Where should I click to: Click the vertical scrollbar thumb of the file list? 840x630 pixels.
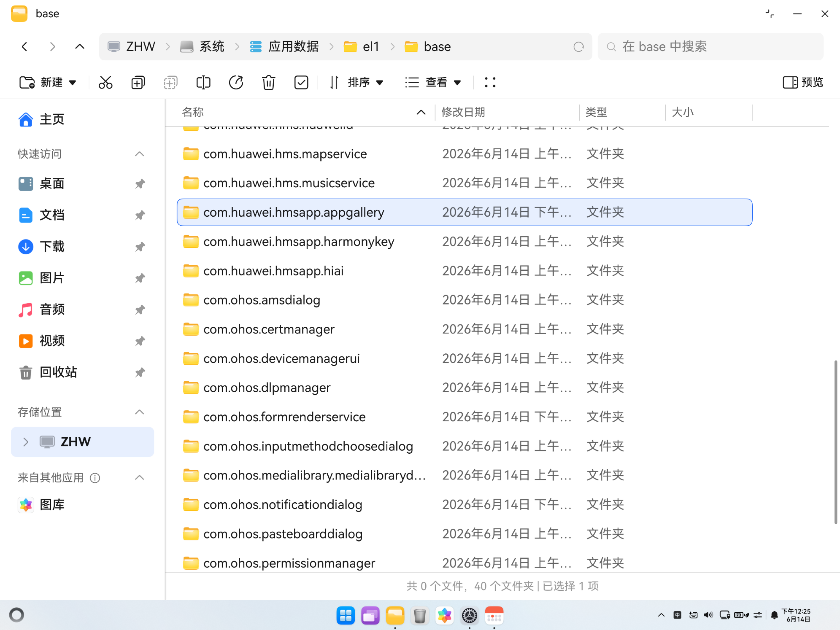(x=835, y=442)
